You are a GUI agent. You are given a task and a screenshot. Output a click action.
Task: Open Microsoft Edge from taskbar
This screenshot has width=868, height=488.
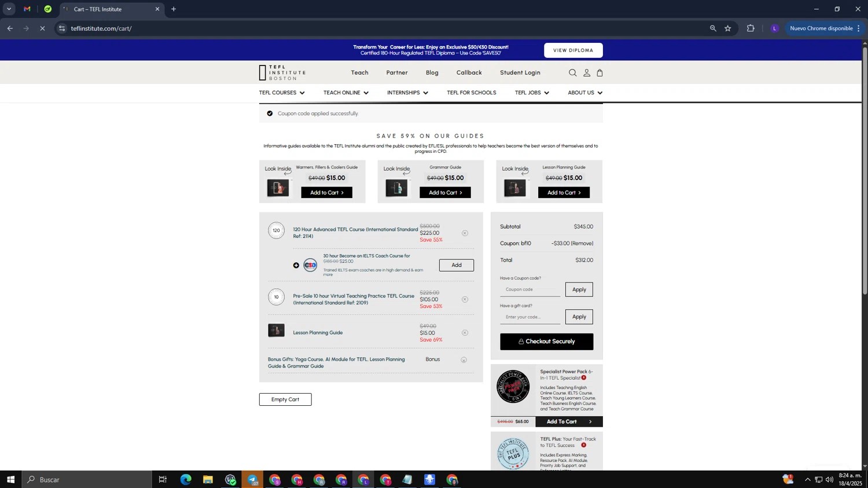pos(186,479)
